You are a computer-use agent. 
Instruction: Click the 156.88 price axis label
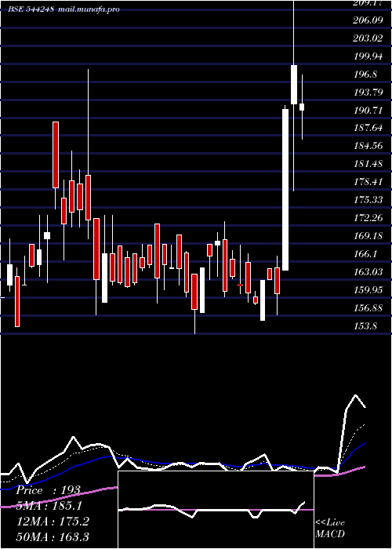(x=368, y=308)
